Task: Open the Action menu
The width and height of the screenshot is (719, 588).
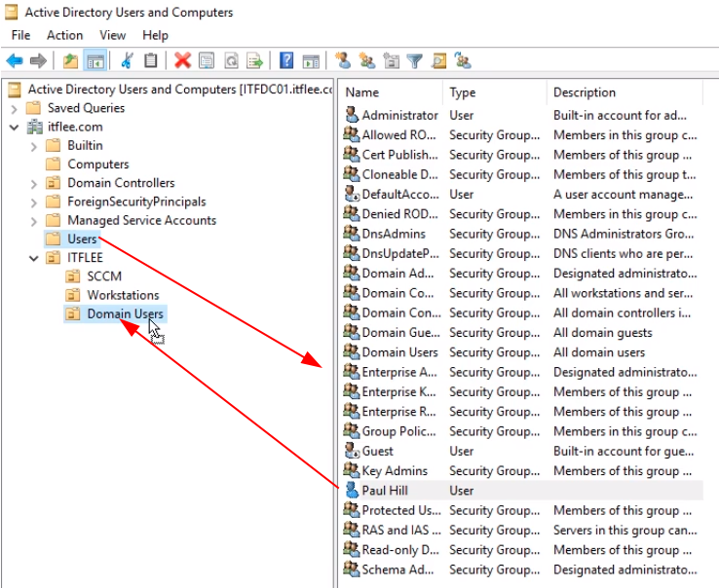Action: (64, 35)
